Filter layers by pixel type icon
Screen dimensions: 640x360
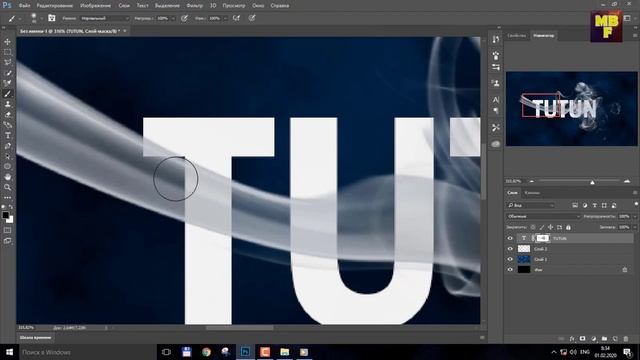575,205
